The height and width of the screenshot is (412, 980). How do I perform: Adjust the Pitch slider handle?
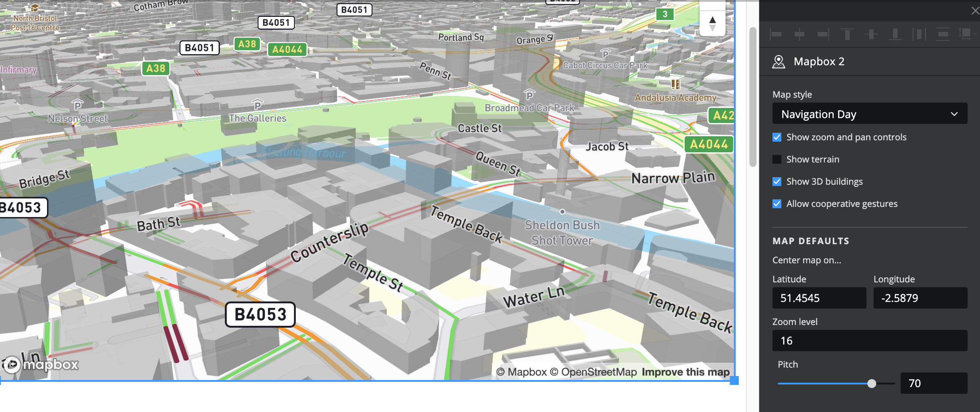tap(871, 383)
